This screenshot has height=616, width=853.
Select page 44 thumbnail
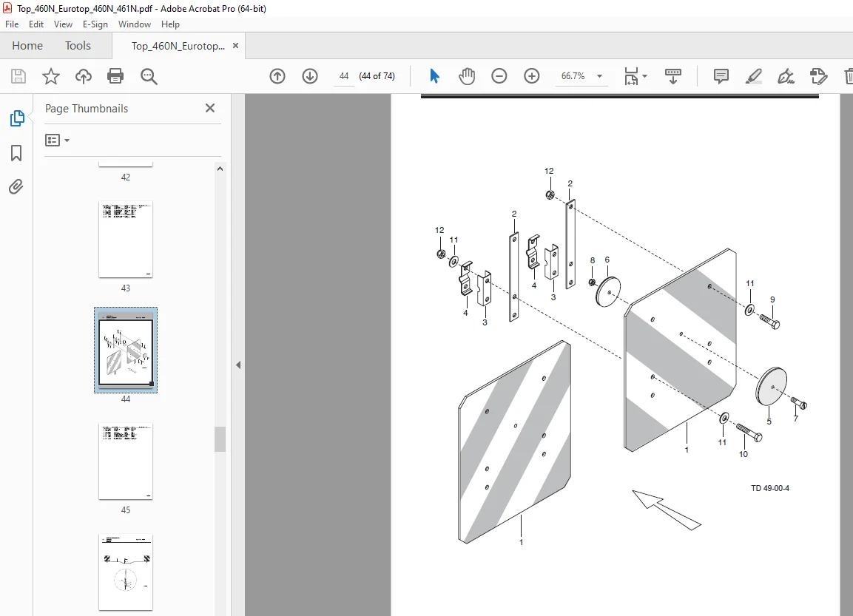click(x=126, y=350)
